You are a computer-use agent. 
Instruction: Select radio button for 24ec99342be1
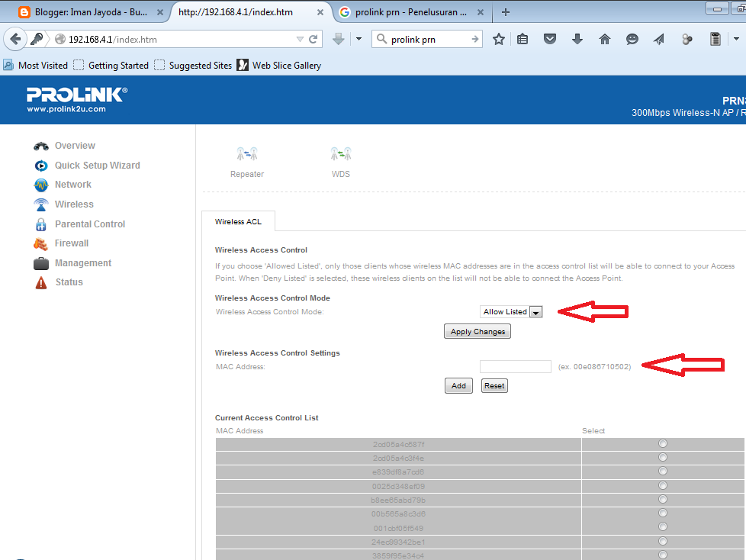pos(663,541)
